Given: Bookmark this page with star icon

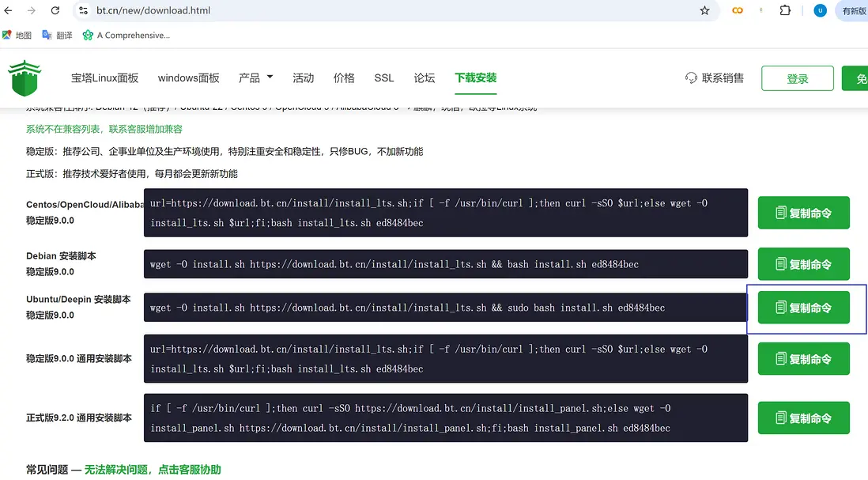Looking at the screenshot, I should (x=704, y=10).
